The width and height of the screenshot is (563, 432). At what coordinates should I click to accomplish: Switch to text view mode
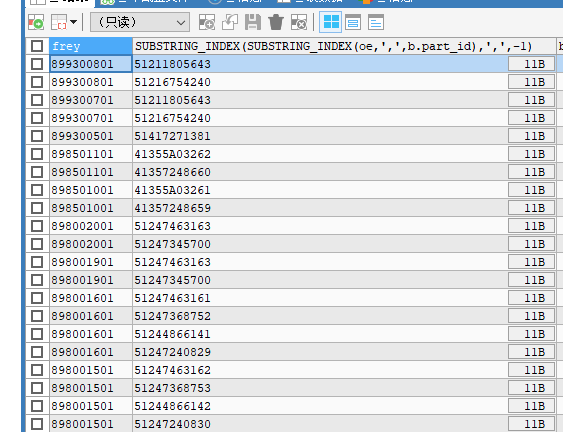pos(376,23)
